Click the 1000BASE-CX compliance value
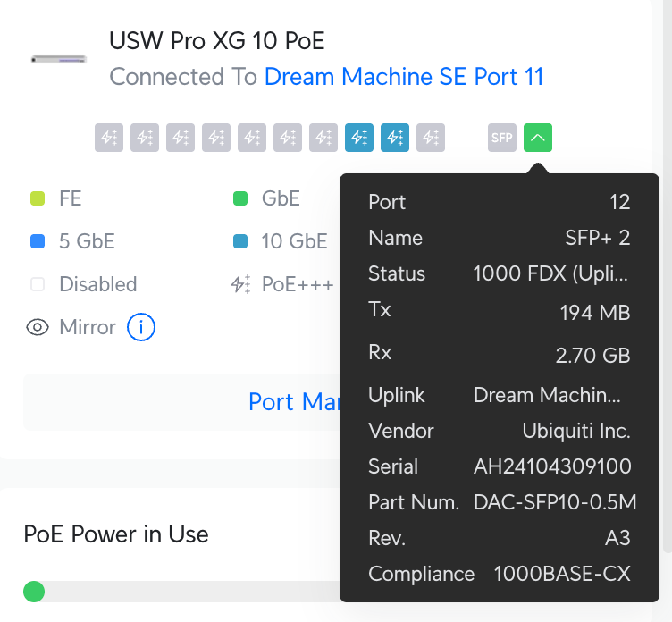Viewport: 672px width, 622px height. click(x=562, y=574)
